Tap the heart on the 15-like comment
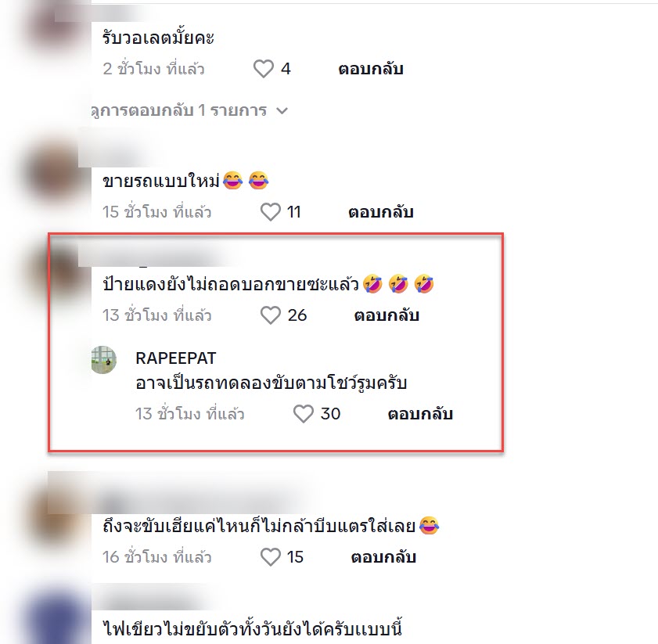This screenshot has width=658, height=644. (270, 556)
